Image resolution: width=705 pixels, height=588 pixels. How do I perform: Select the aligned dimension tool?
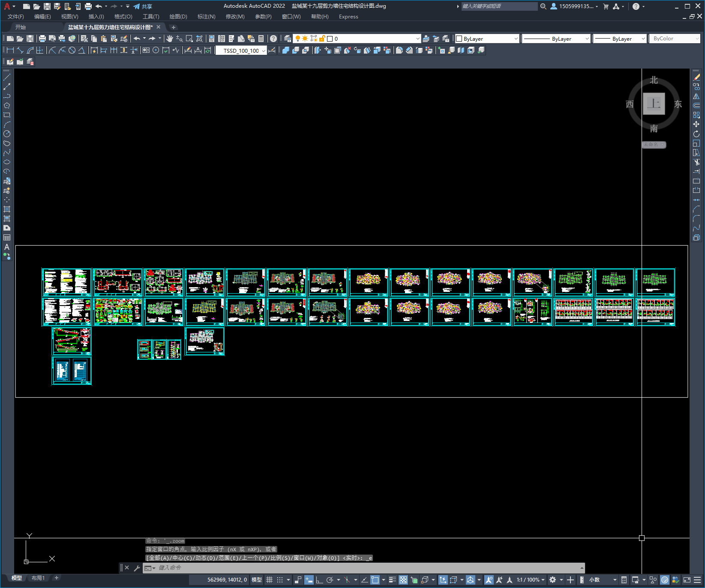tap(20, 50)
